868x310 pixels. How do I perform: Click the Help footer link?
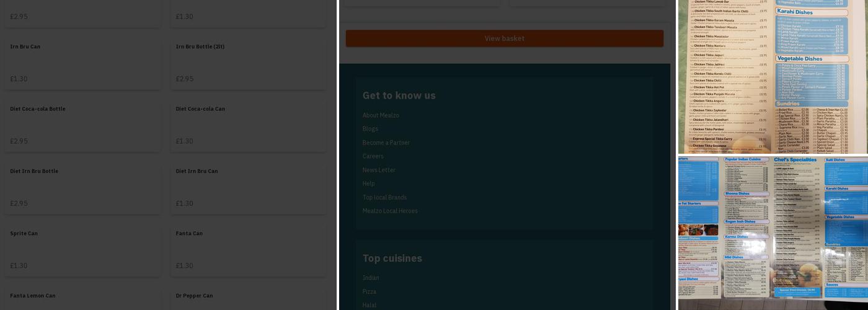click(368, 184)
